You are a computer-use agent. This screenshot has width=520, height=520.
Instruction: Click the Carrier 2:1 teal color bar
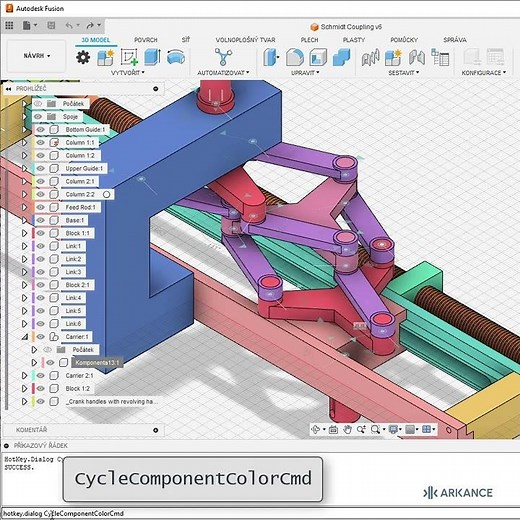(33, 375)
